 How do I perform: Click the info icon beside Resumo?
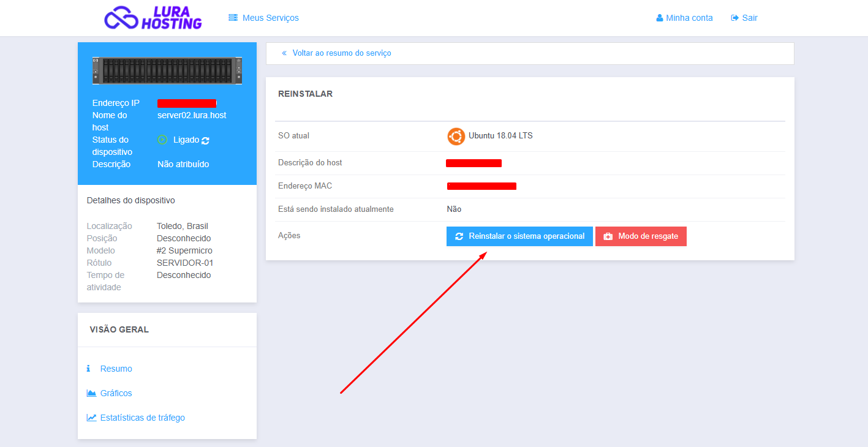tap(88, 369)
